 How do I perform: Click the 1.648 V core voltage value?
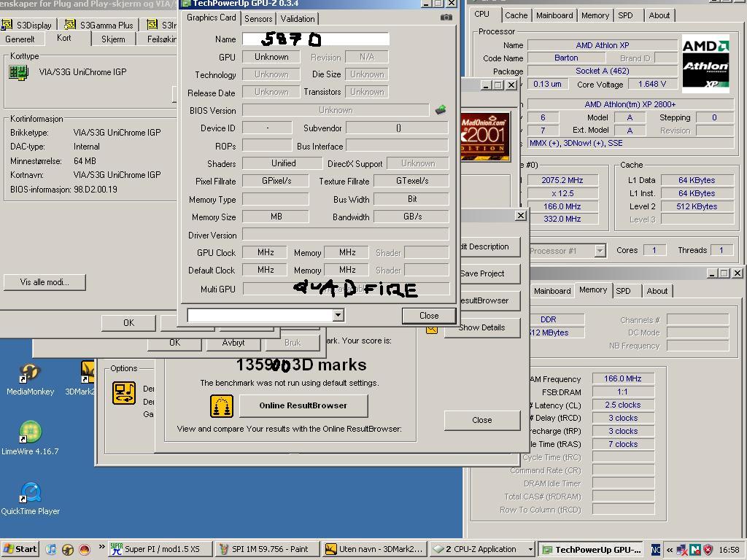651,85
